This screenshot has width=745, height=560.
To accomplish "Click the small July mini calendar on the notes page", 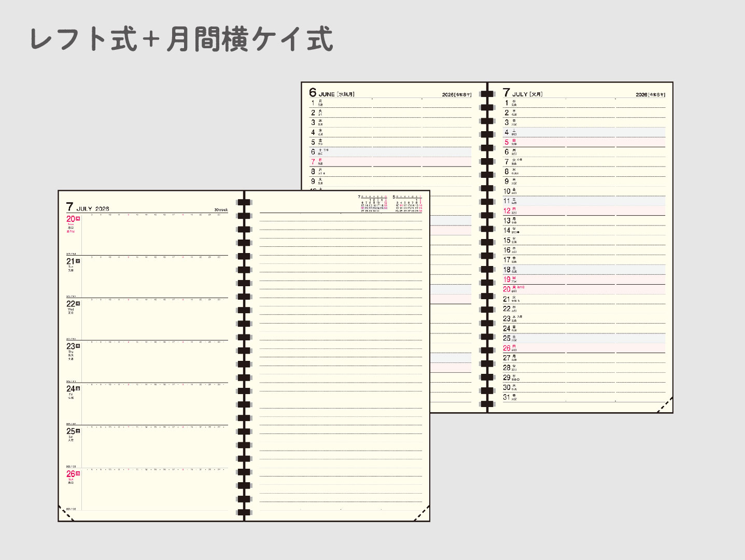I will [x=373, y=203].
